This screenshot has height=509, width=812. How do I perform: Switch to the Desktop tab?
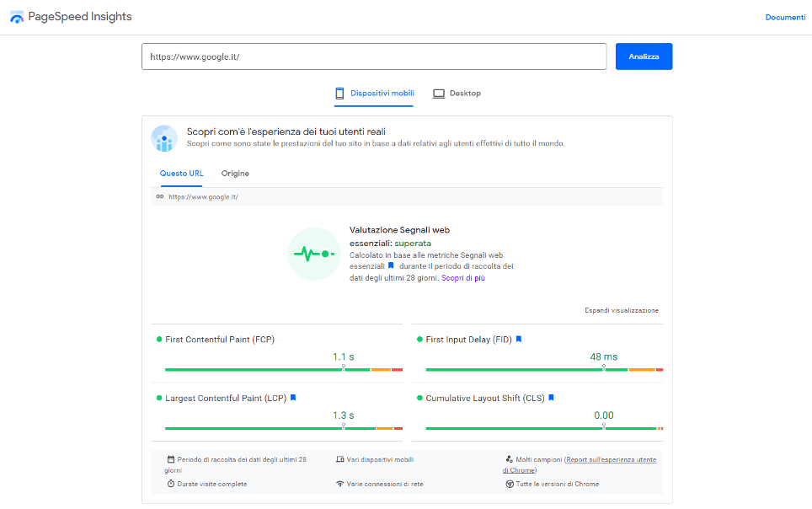(457, 94)
